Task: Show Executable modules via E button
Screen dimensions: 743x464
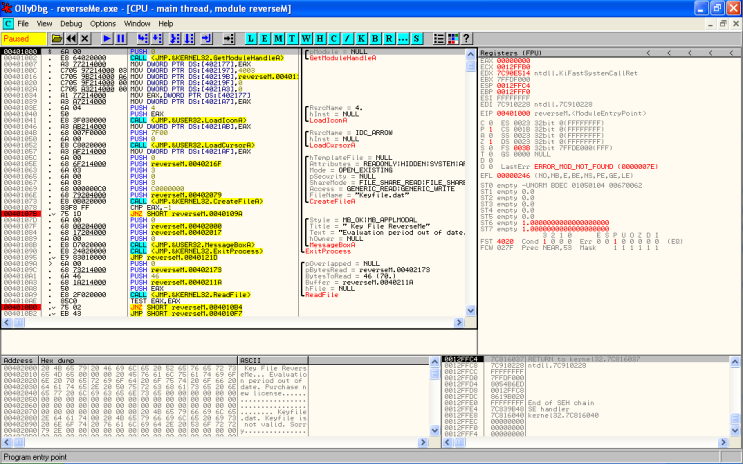Action: tap(264, 39)
